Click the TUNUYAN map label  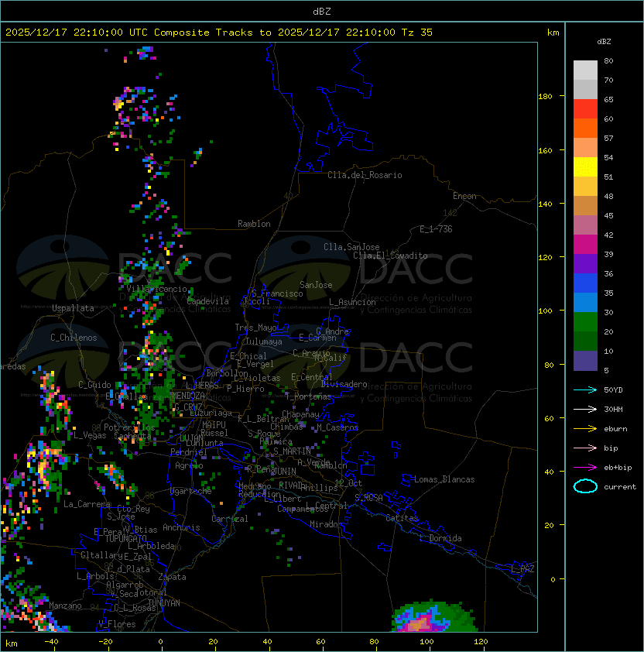coord(164,603)
